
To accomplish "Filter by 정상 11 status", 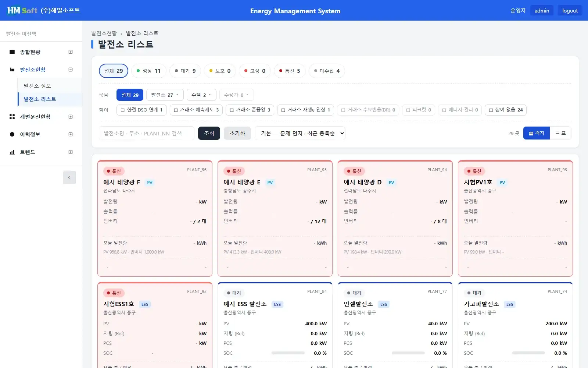I will tap(149, 71).
